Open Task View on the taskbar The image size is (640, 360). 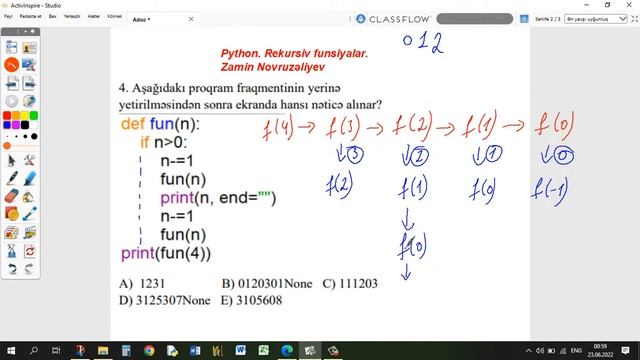pyautogui.click(x=56, y=351)
